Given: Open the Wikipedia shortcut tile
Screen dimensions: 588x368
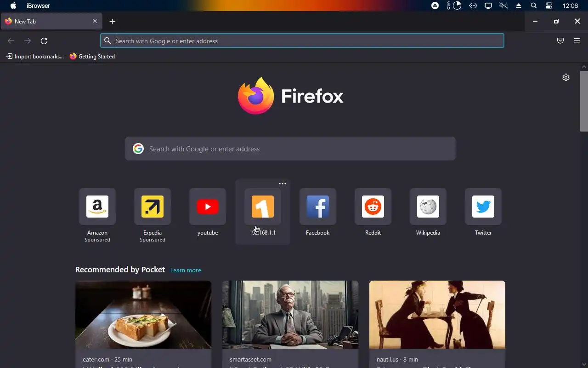Looking at the screenshot, I should click(x=428, y=213).
